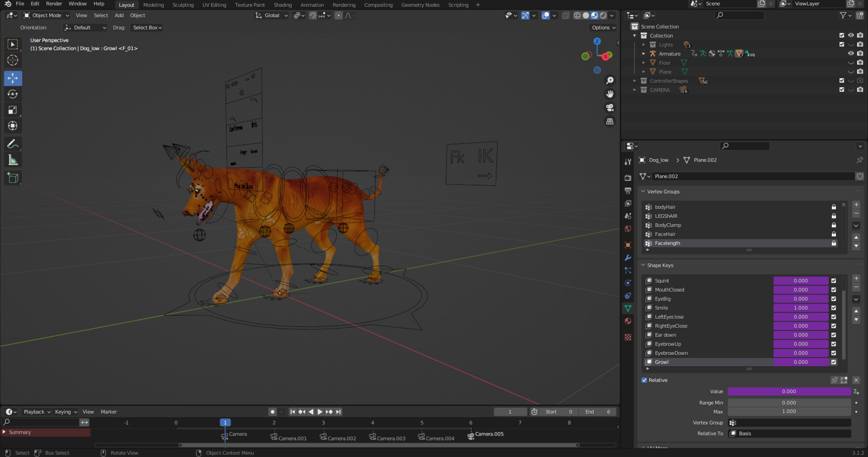Disable the Growl shape key checkbox
Viewport: 868px width, 457px height.
point(833,362)
